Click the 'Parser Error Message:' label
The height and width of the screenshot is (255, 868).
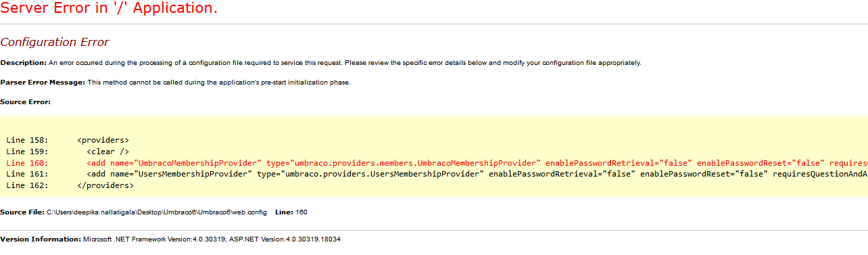click(x=43, y=83)
